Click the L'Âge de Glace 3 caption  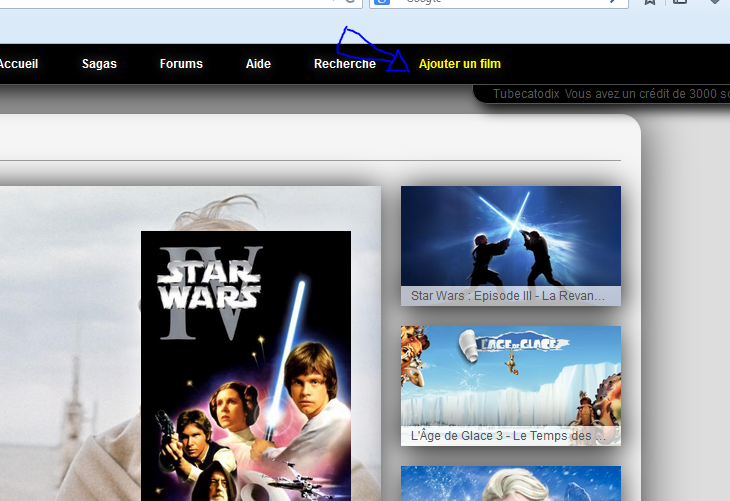pyautogui.click(x=508, y=436)
